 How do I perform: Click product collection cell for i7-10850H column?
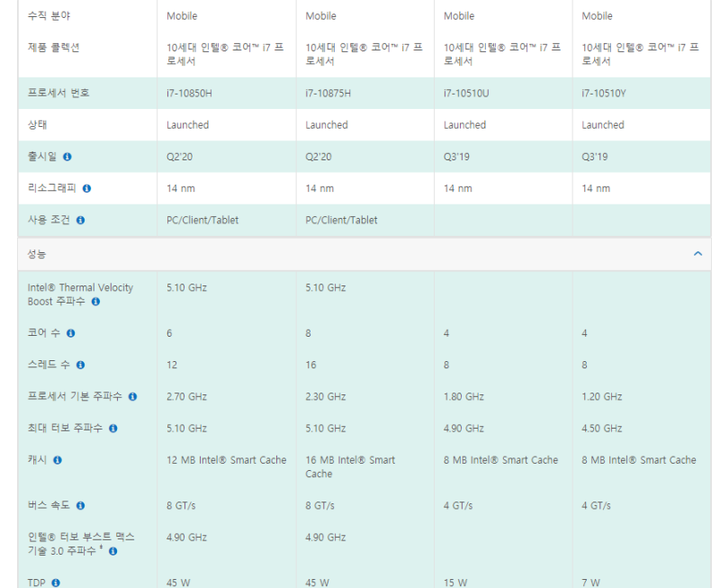pos(225,54)
